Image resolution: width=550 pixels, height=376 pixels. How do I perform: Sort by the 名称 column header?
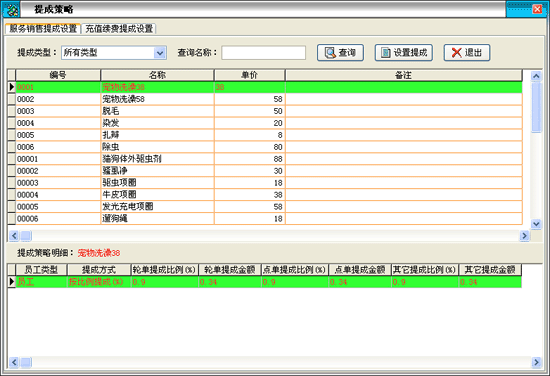coord(157,75)
